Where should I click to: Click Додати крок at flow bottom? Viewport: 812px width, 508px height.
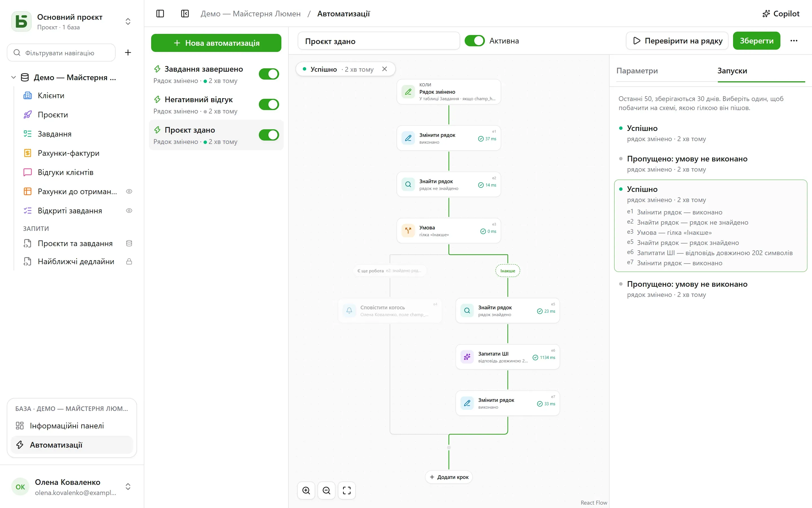(x=449, y=477)
